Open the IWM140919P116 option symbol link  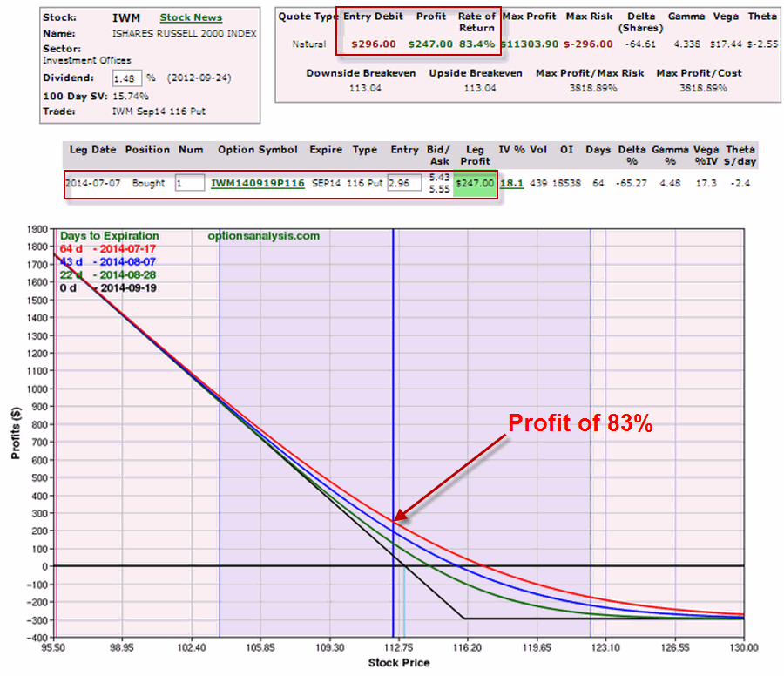[x=258, y=184]
